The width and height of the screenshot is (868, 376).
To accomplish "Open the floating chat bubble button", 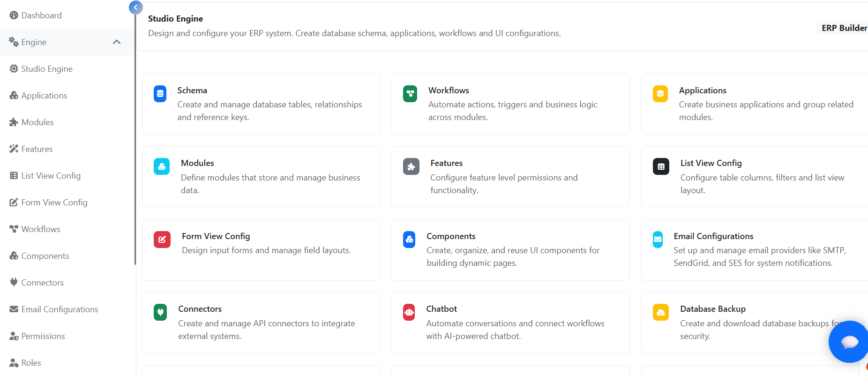I will tap(849, 342).
